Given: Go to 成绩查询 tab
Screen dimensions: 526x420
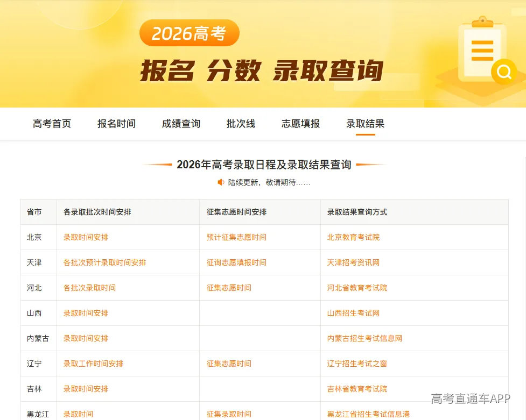Looking at the screenshot, I should coord(181,124).
